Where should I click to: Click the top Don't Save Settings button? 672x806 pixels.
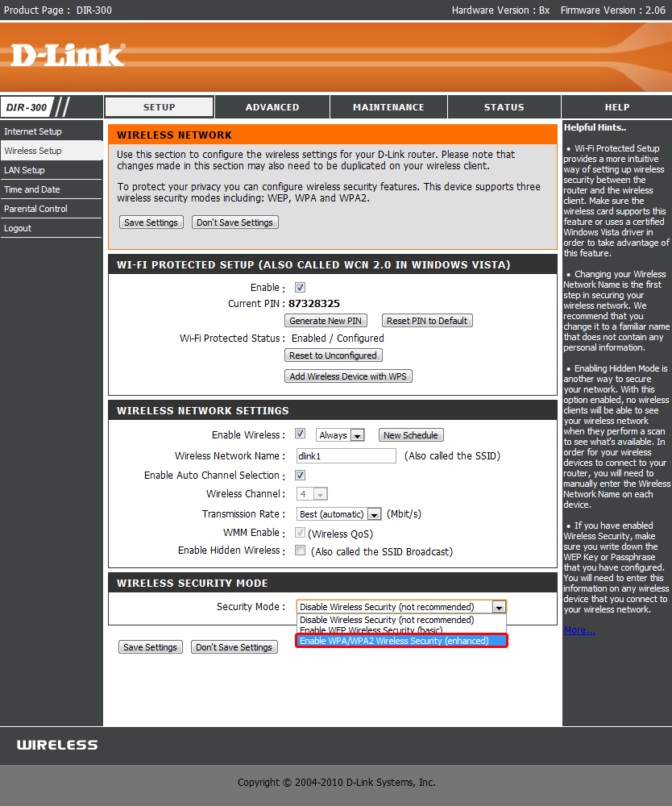[234, 222]
